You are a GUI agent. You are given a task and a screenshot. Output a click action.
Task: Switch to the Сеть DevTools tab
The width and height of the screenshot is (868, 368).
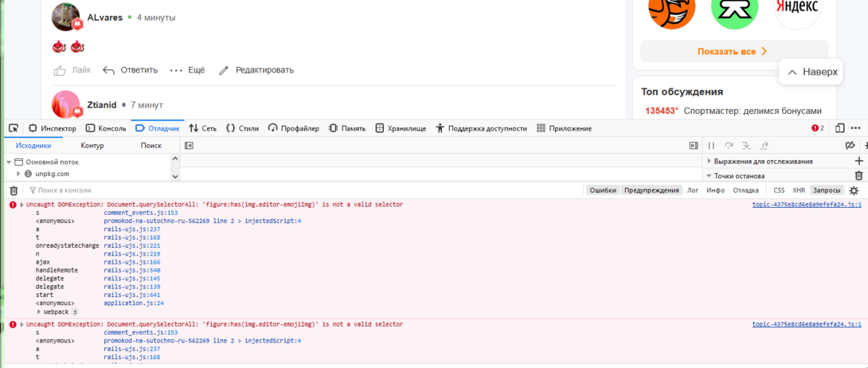[202, 128]
